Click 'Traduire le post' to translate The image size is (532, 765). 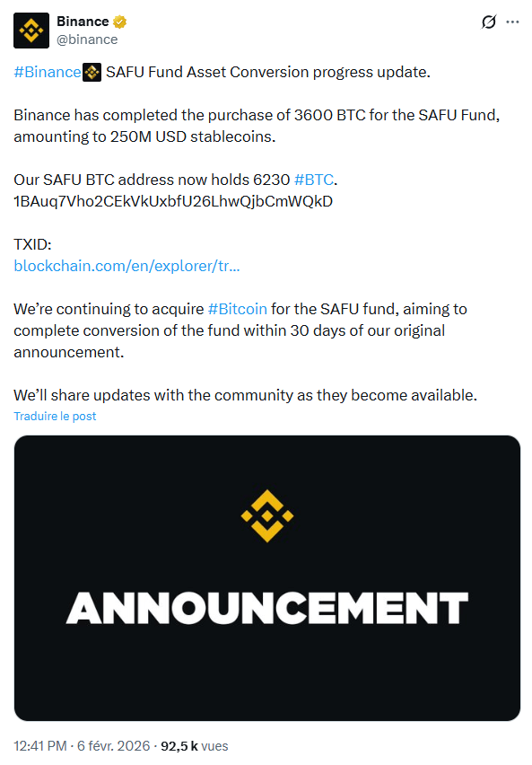click(55, 416)
